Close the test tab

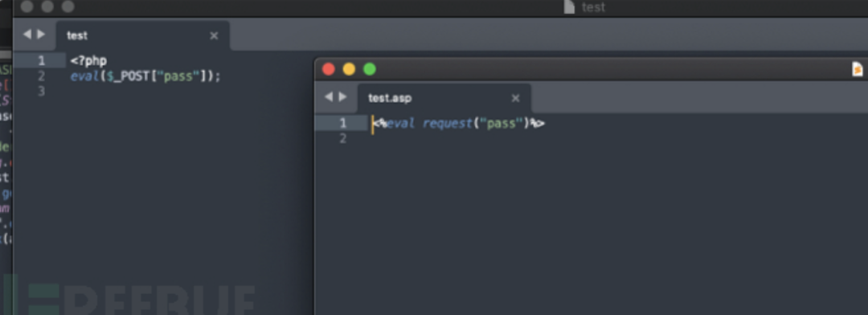click(215, 36)
